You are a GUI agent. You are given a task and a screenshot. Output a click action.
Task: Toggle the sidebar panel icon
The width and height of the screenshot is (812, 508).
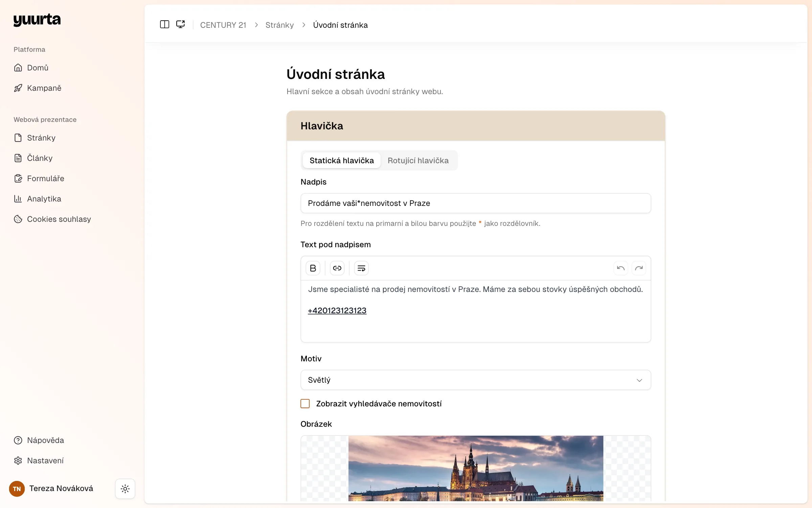(x=164, y=25)
